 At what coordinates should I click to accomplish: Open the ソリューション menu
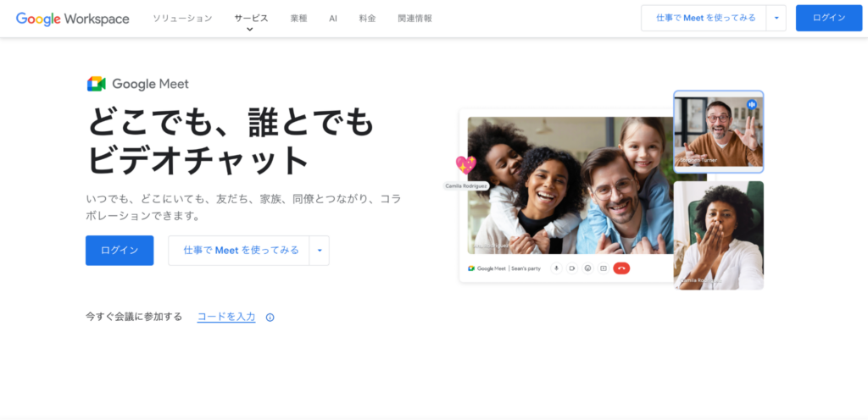point(182,18)
